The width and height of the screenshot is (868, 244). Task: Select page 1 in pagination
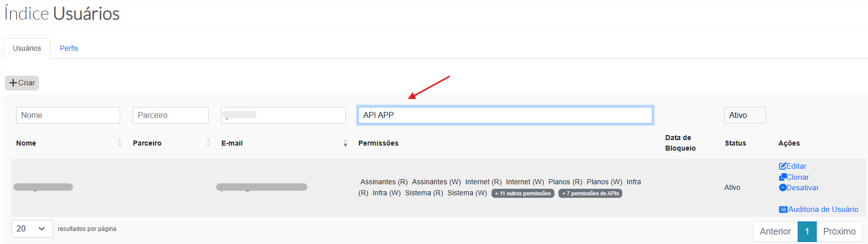click(x=807, y=231)
